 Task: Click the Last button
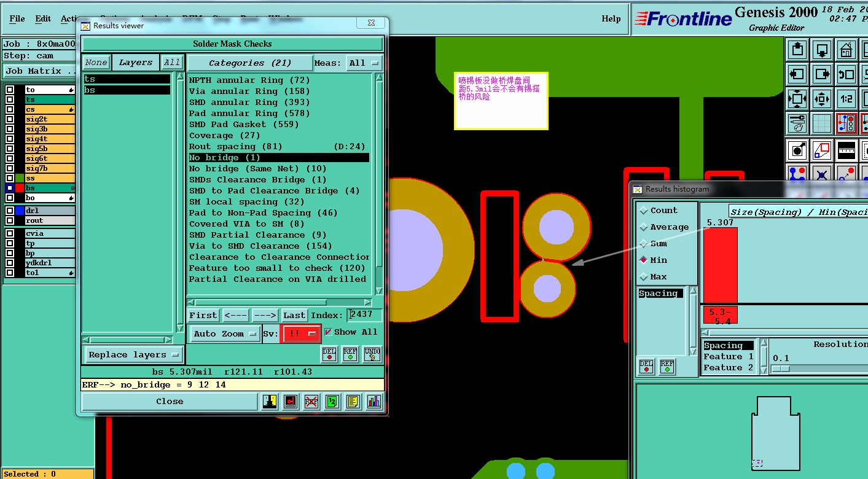(294, 316)
